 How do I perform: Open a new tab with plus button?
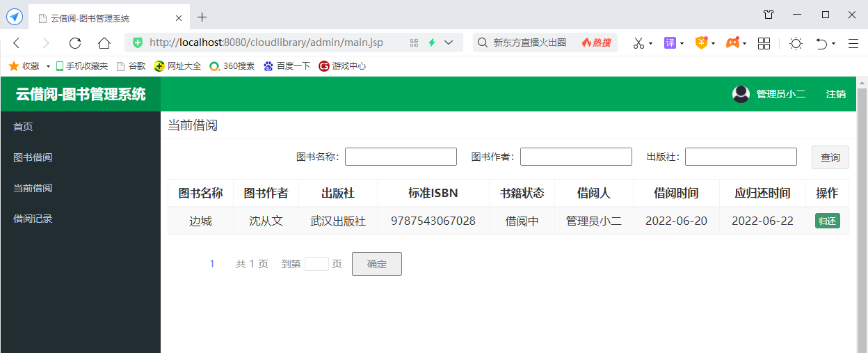[x=202, y=17]
